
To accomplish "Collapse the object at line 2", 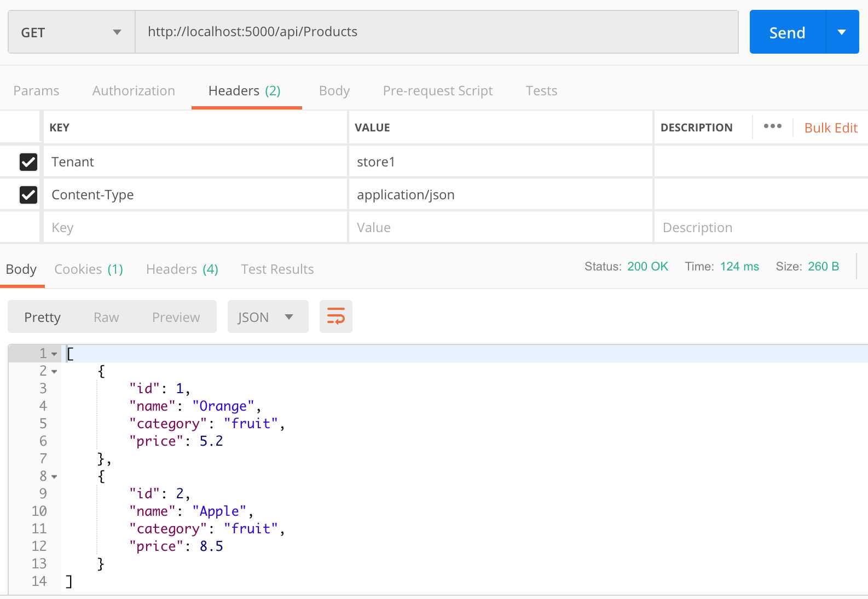I will click(x=54, y=372).
